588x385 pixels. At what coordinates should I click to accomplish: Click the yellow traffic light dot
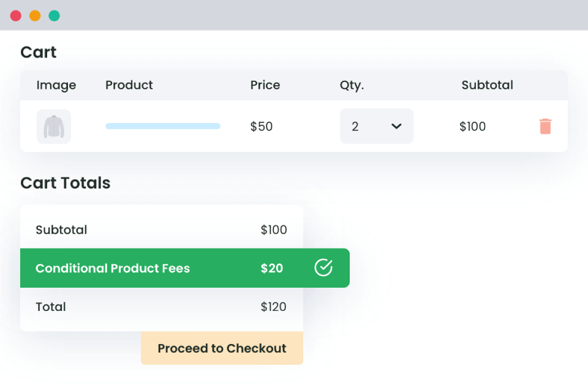point(35,15)
